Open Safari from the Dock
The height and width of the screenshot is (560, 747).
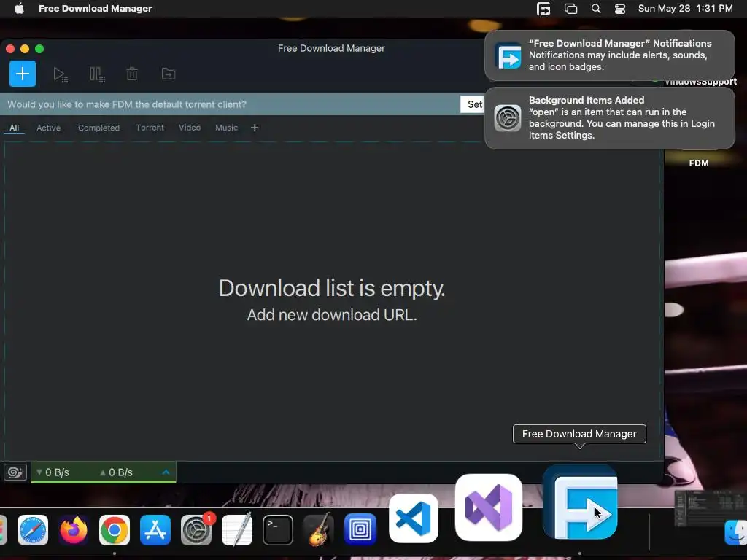32,530
